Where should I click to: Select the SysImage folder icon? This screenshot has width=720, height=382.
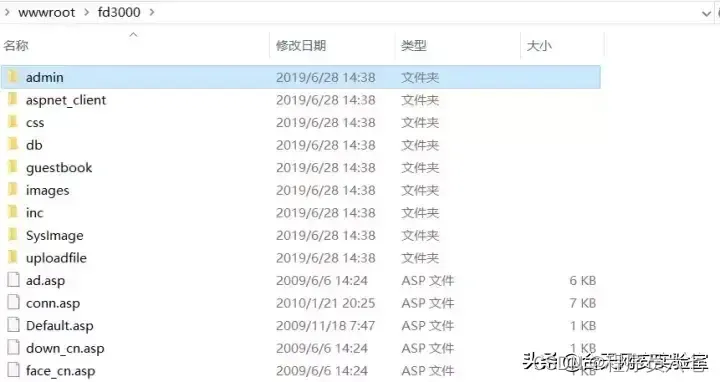[x=13, y=234]
